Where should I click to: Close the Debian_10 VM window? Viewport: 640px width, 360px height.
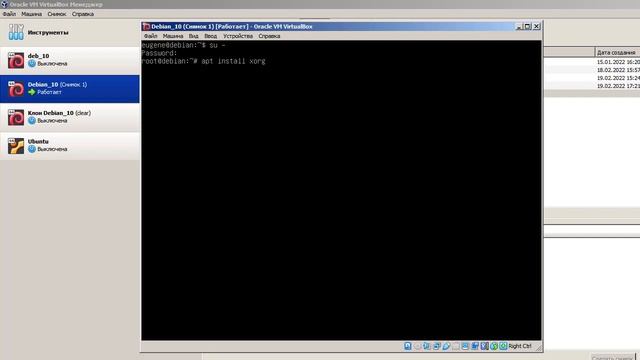tap(537, 27)
